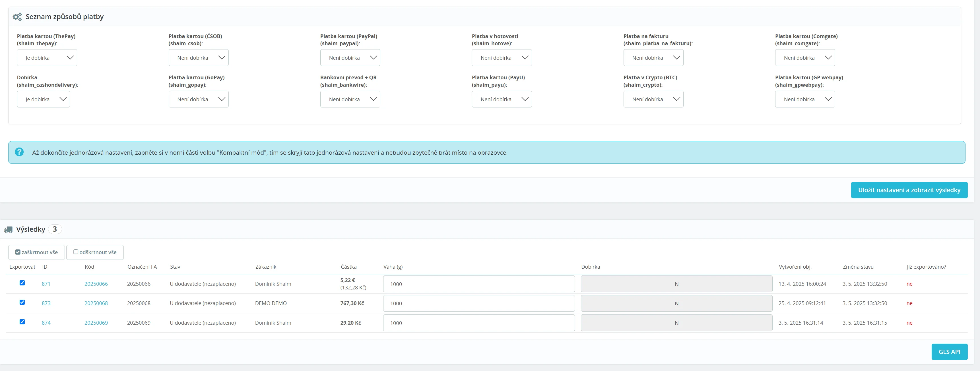Toggle export checkbox for order 874
The height and width of the screenshot is (371, 980).
coord(22,322)
